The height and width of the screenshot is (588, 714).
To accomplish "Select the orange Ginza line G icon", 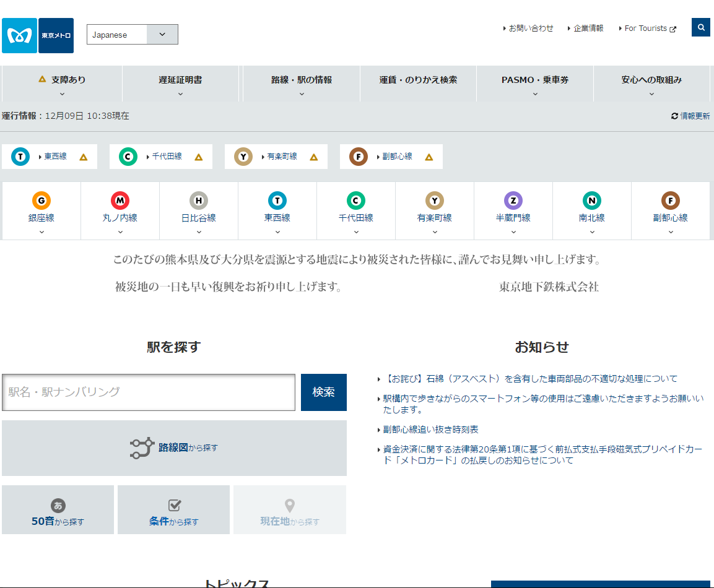I will coord(41,201).
